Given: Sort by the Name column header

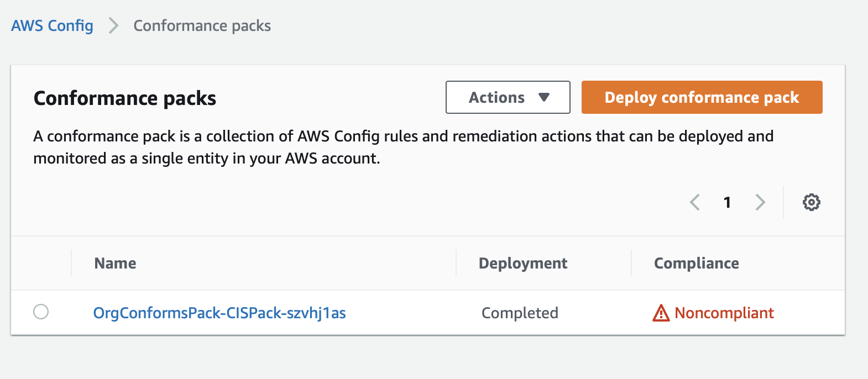Looking at the screenshot, I should coord(115,264).
